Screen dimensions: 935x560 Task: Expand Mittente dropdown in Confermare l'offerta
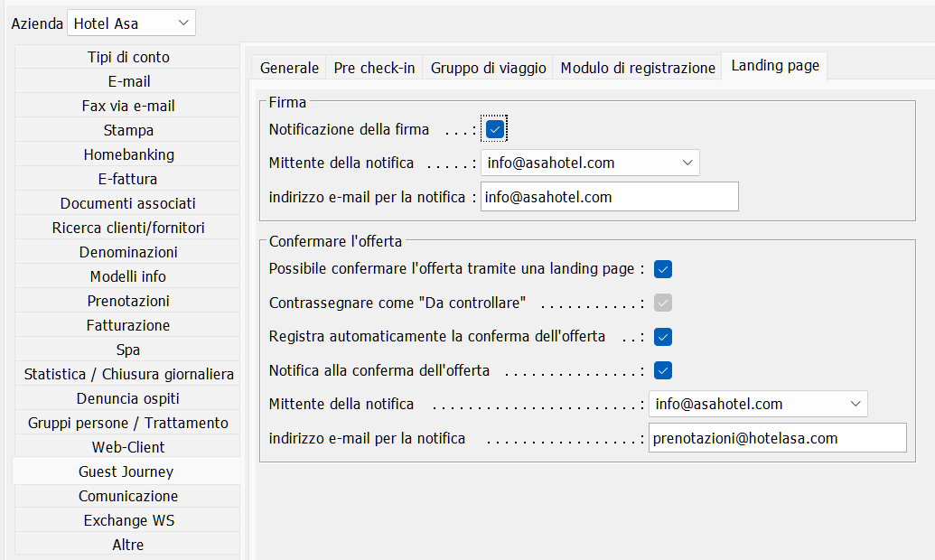click(x=758, y=404)
